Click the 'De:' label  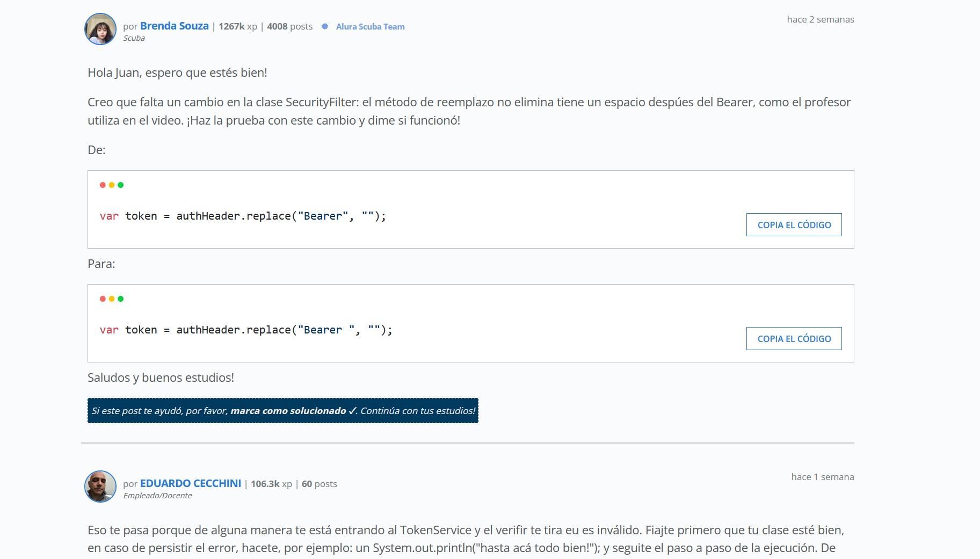[x=97, y=150]
